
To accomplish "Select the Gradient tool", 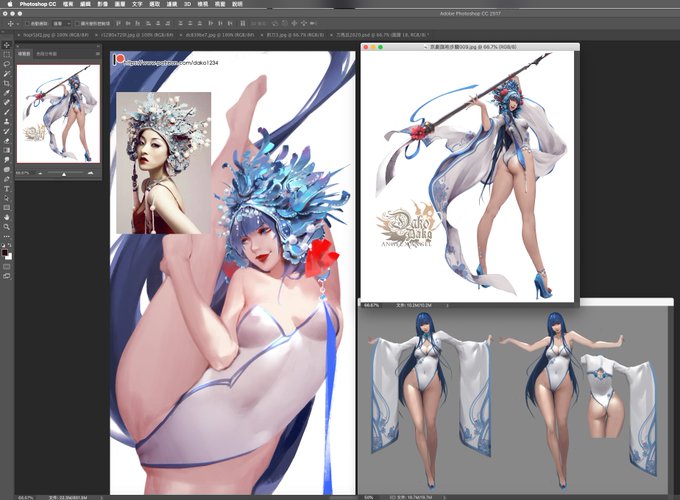I will click(7, 150).
